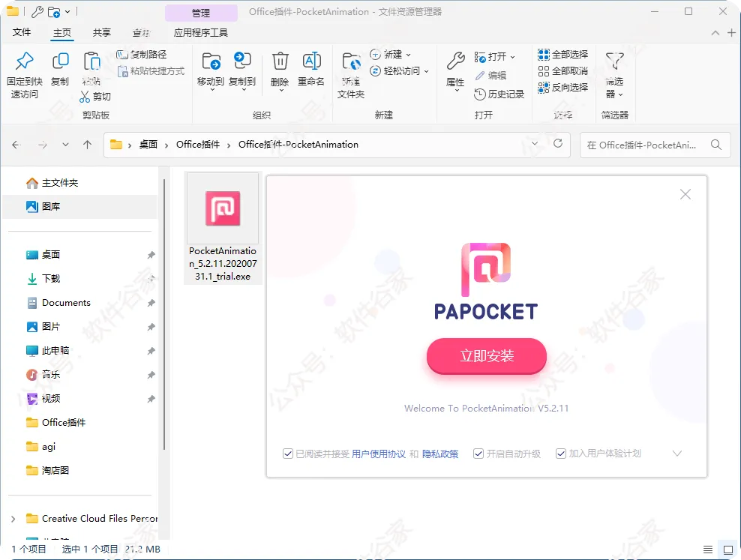Click Copy Path (复制路径)

[142, 55]
